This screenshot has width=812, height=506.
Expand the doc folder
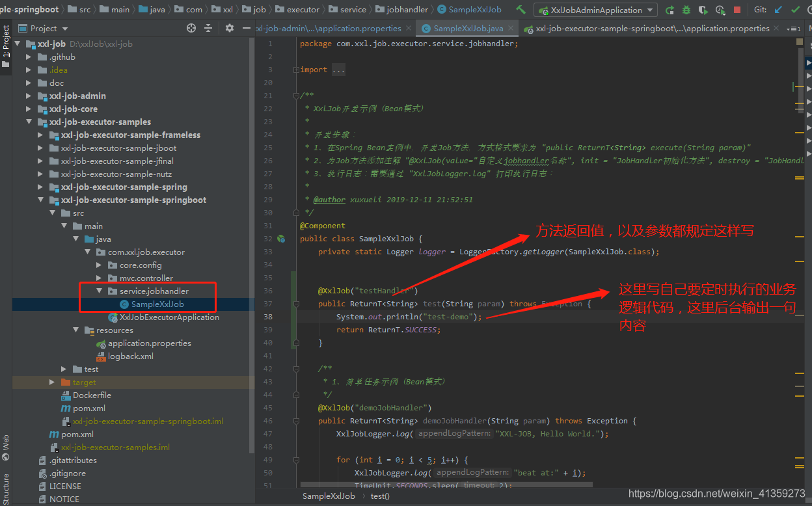[29, 83]
